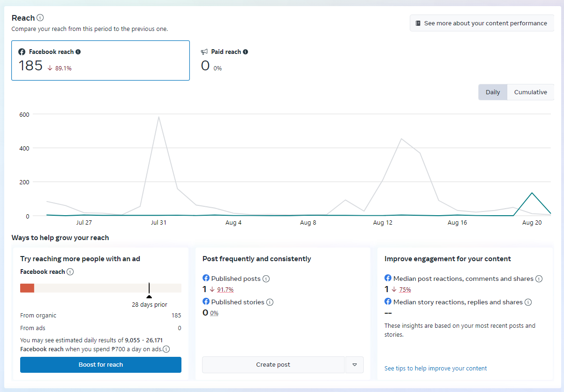
Task: Open the dropdown arrow beside Create post
Action: [x=354, y=365]
